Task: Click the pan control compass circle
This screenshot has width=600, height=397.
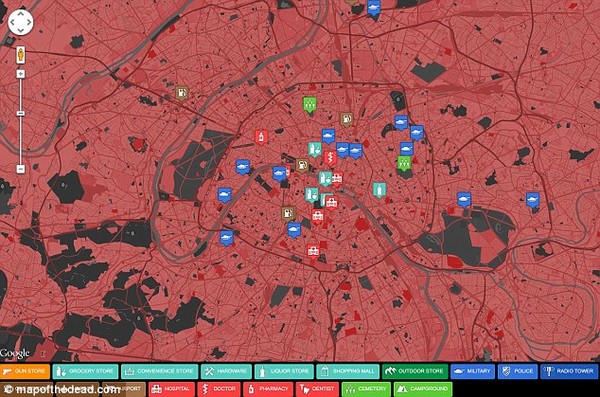Action: tap(21, 23)
